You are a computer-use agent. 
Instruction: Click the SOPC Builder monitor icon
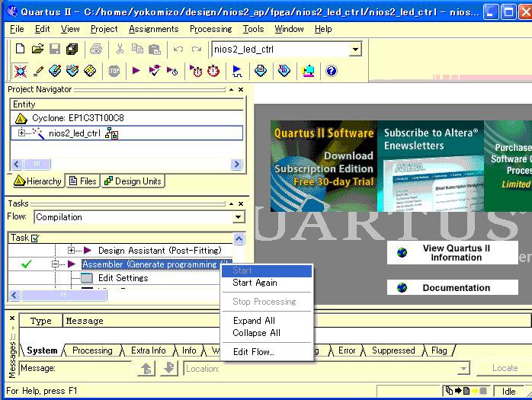tap(308, 71)
